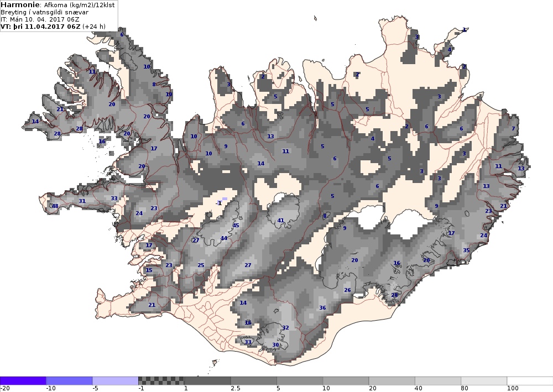Click the "100" legend scale label
This screenshot has height=392, width=553.
coord(513,388)
